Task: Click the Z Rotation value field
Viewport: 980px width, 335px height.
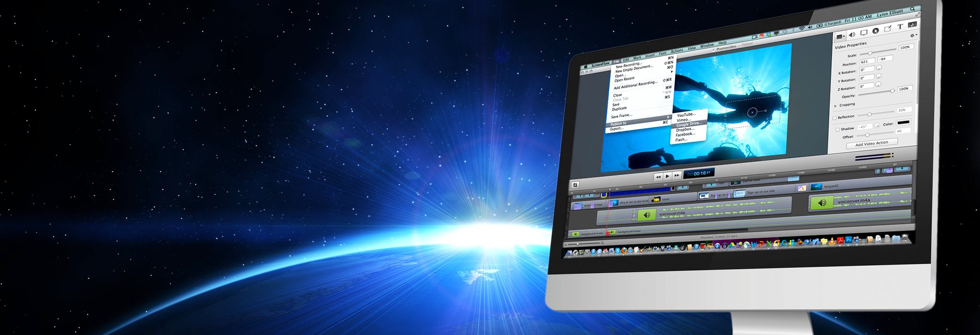Action: click(x=866, y=86)
